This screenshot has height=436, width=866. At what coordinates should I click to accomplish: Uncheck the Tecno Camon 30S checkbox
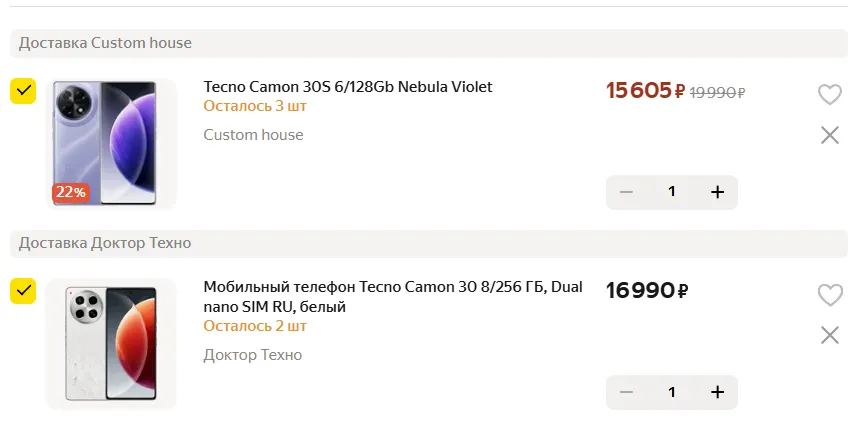pos(23,91)
